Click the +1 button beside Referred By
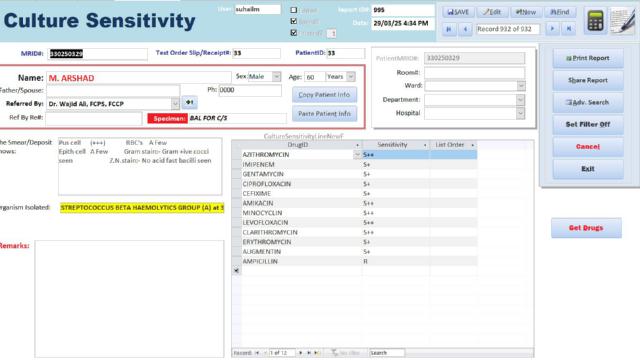 (x=190, y=102)
